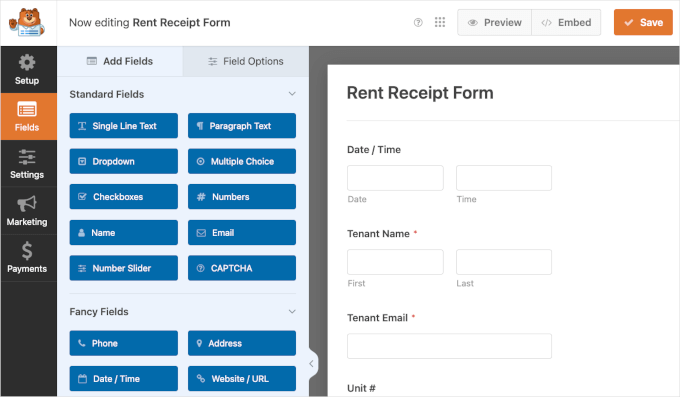This screenshot has width=680, height=397.
Task: Add an Address field
Action: coord(242,343)
